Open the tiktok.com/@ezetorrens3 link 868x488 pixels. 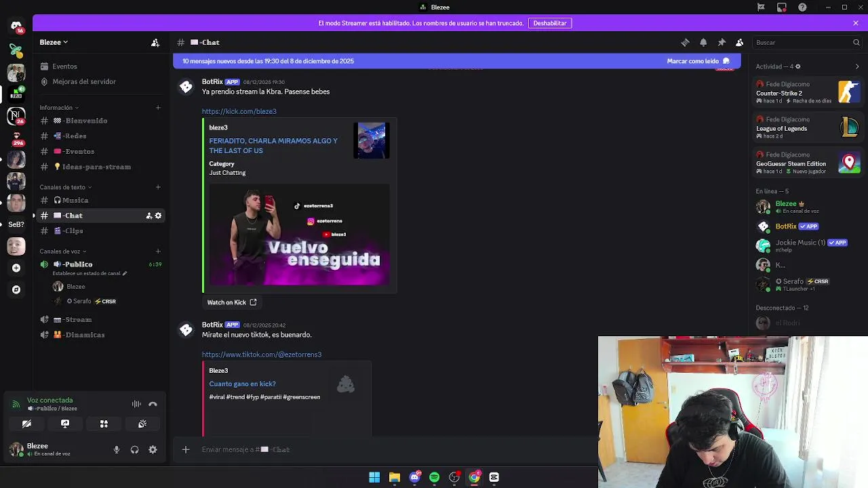coord(261,354)
